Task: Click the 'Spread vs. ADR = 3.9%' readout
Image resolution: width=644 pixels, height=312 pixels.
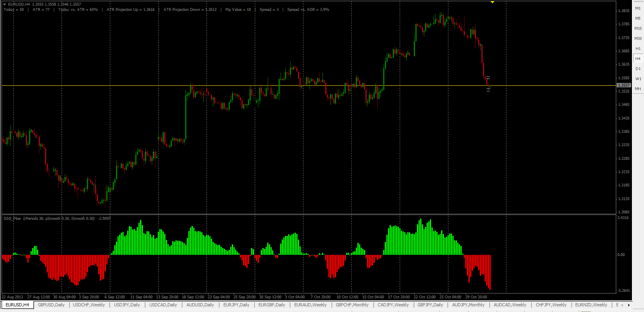Action: (308, 10)
